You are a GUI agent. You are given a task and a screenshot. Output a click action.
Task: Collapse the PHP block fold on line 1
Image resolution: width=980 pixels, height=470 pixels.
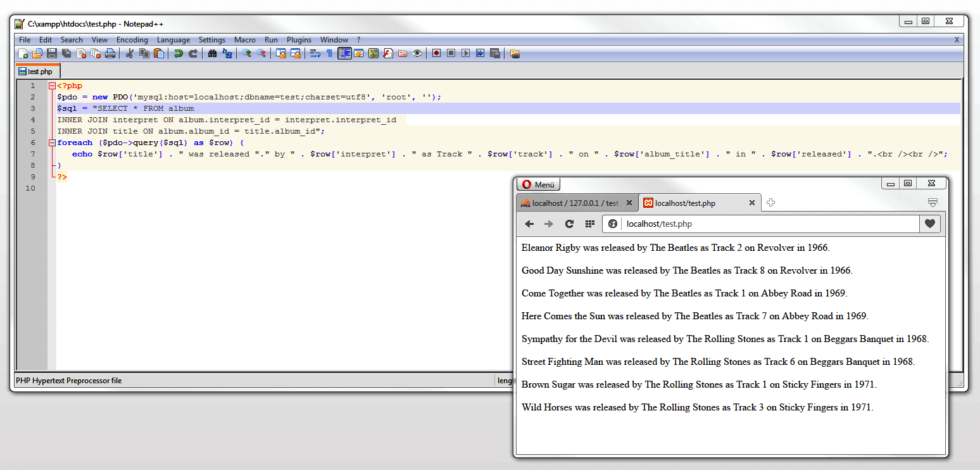[x=52, y=86]
